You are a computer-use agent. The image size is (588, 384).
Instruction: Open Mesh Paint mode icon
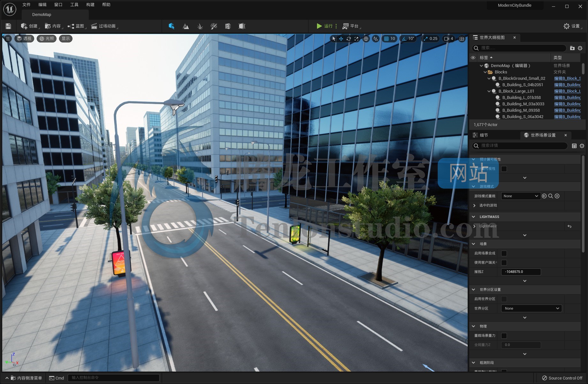point(214,26)
